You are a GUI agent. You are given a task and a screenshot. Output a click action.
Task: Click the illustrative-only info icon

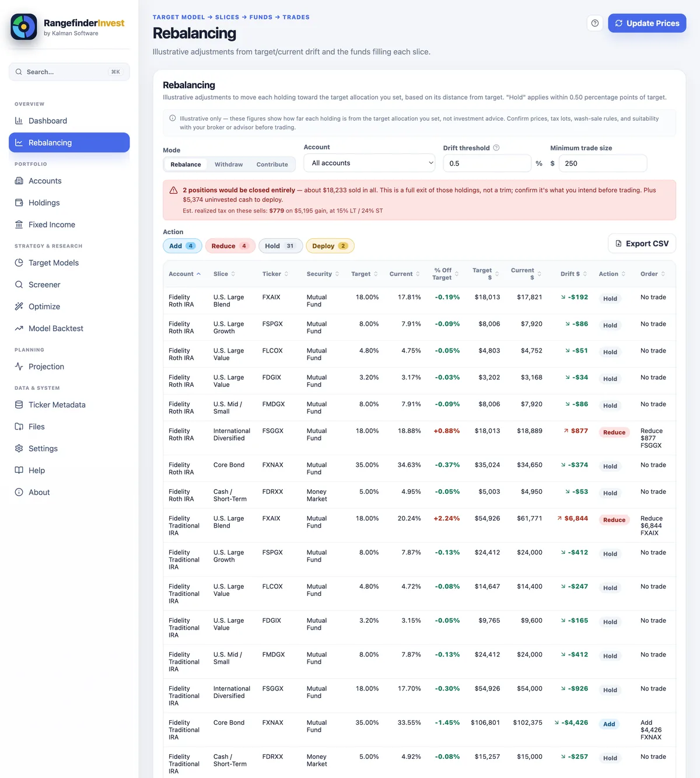(173, 118)
